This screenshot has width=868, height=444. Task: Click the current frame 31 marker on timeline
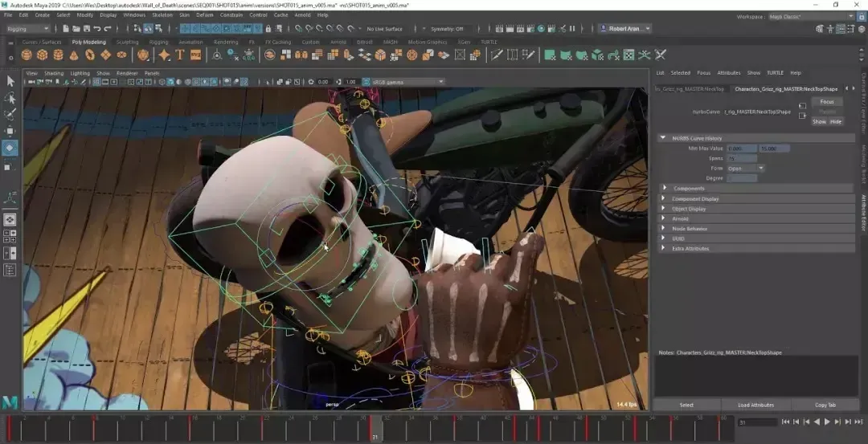pos(375,429)
